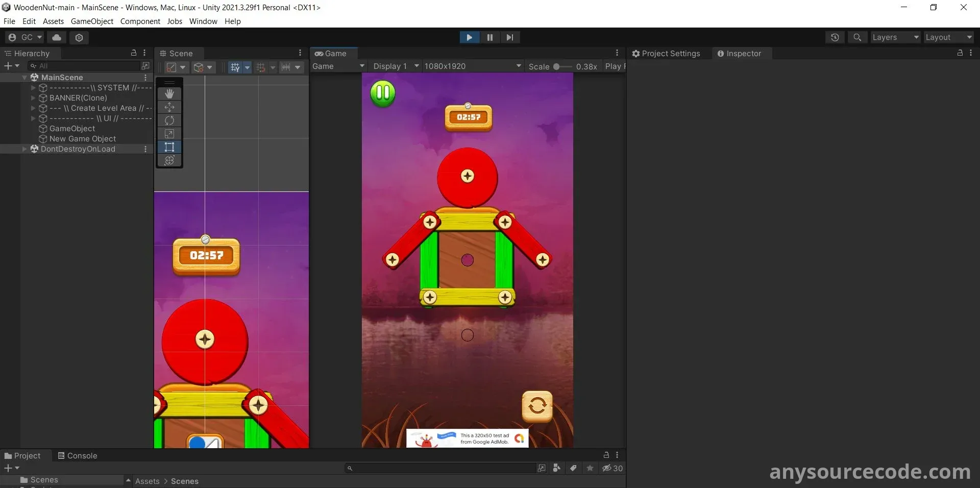Toggle Play mode button
Viewport: 980px width, 488px height.
click(x=469, y=37)
